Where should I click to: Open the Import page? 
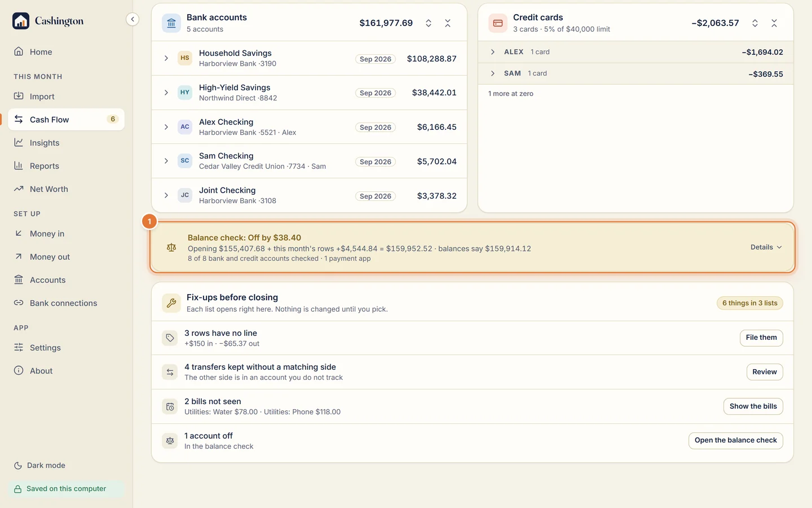[x=66, y=97]
